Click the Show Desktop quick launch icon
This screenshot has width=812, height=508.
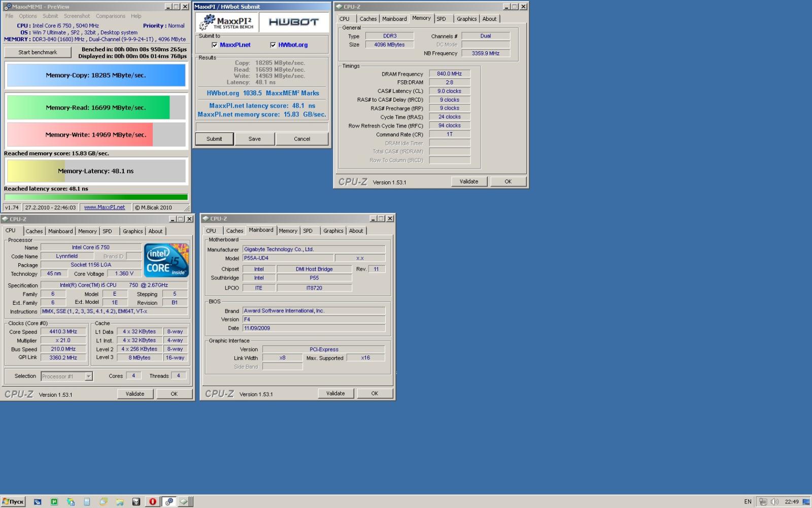pos(38,501)
